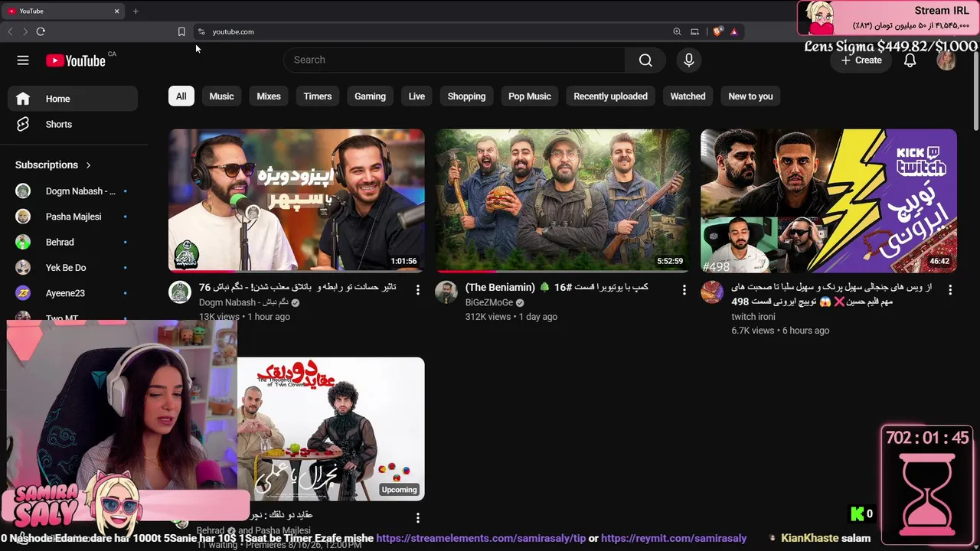Start voice search with the microphone
The height and width of the screenshot is (551, 980).
point(689,60)
